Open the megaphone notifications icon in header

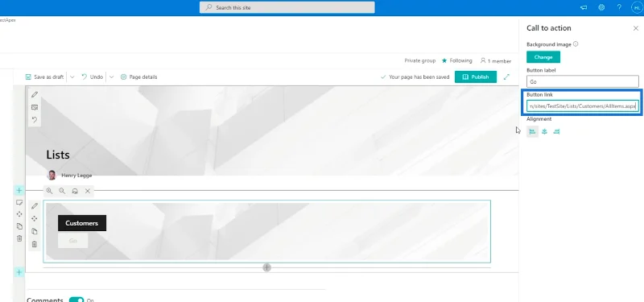click(583, 7)
